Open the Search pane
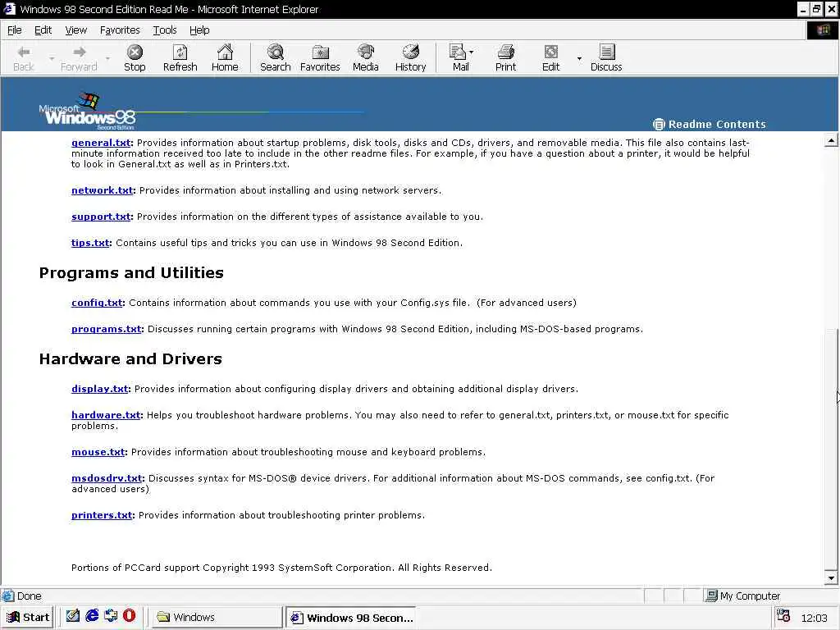This screenshot has width=840, height=630. 276,58
